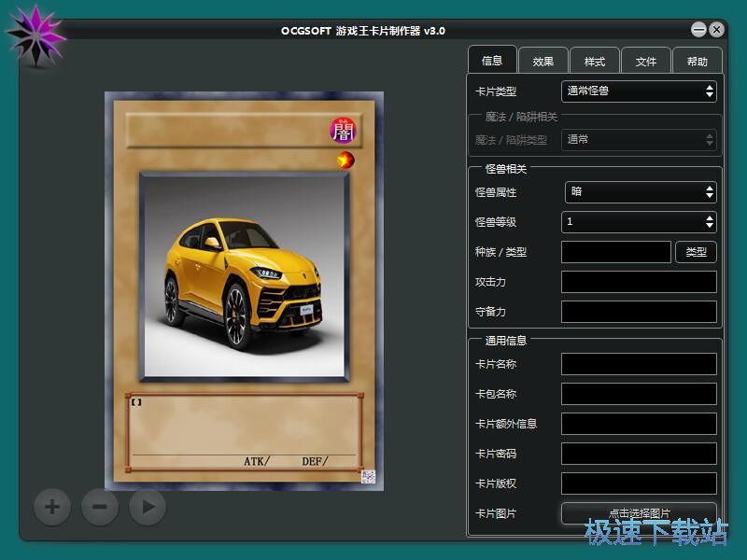Click the window title OCGSOFT 游戏王卡片制作器 v3.0

pyautogui.click(x=363, y=31)
